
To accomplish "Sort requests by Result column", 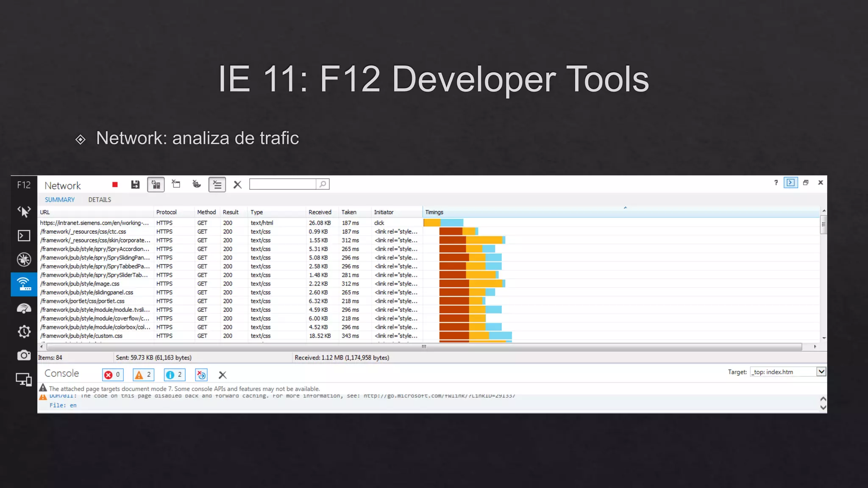I will pyautogui.click(x=234, y=212).
